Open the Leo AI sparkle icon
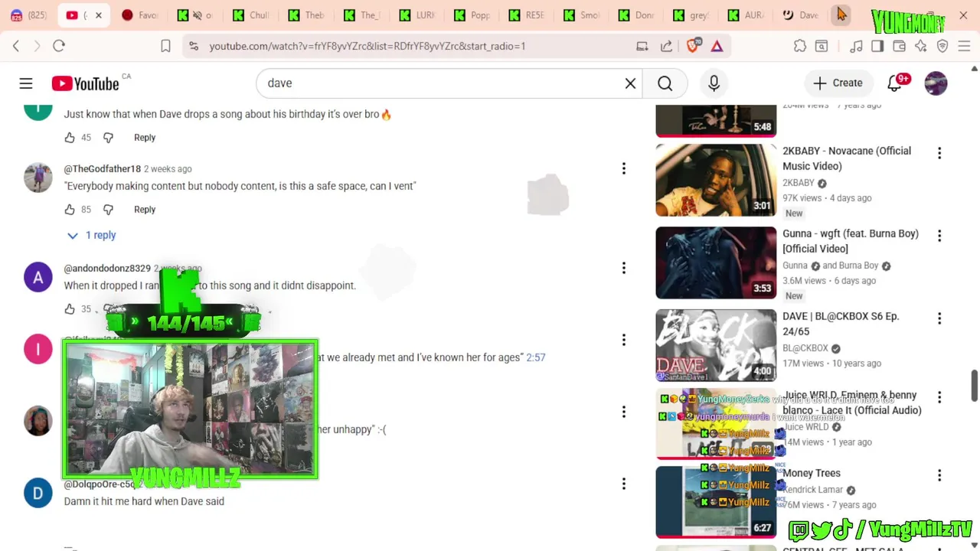The width and height of the screenshot is (980, 551). click(x=921, y=46)
